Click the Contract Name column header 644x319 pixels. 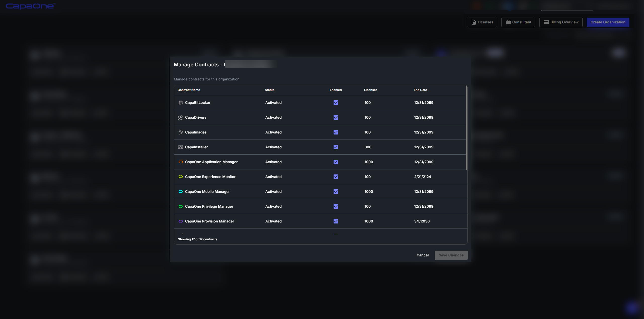pos(189,90)
